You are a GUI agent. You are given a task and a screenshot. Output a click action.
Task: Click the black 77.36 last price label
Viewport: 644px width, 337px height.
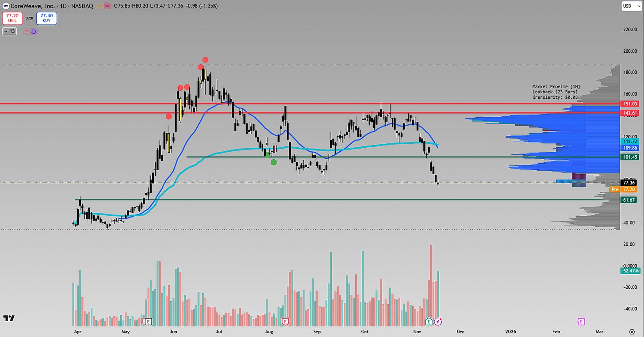629,183
